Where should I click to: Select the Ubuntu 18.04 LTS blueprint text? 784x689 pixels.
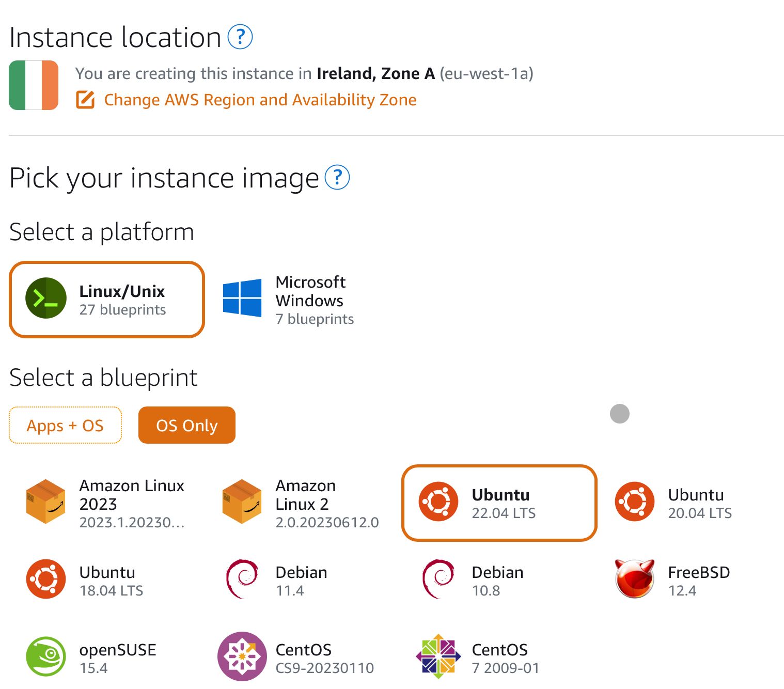coord(111,581)
